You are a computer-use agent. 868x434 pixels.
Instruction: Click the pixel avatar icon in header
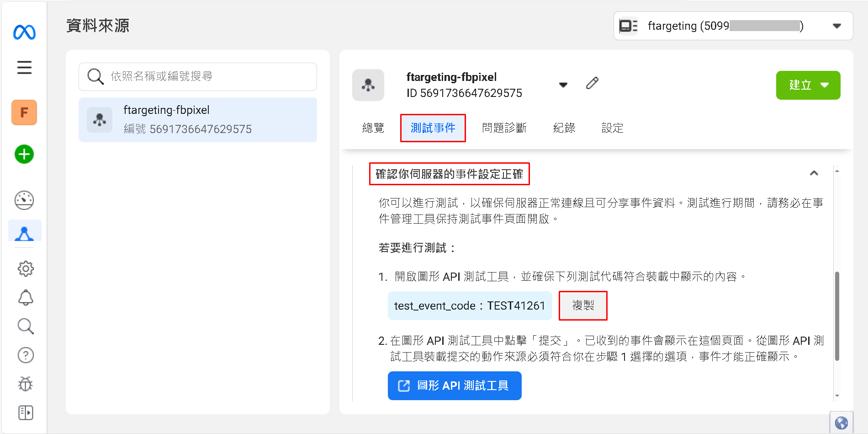(368, 85)
